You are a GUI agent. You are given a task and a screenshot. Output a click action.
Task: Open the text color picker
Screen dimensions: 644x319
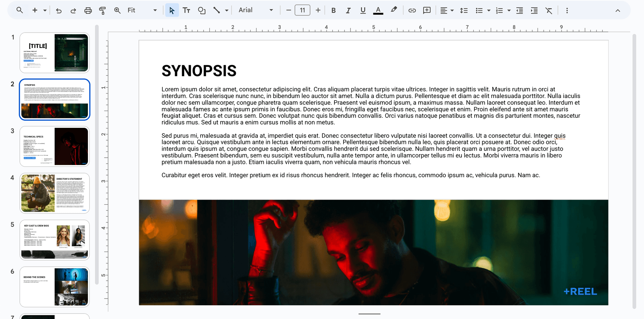coord(378,10)
